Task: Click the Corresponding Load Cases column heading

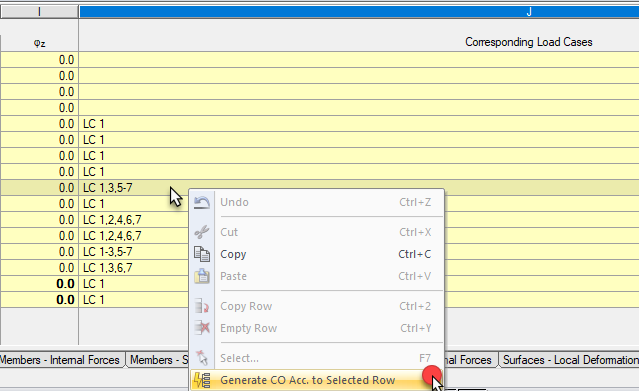Action: [x=529, y=42]
